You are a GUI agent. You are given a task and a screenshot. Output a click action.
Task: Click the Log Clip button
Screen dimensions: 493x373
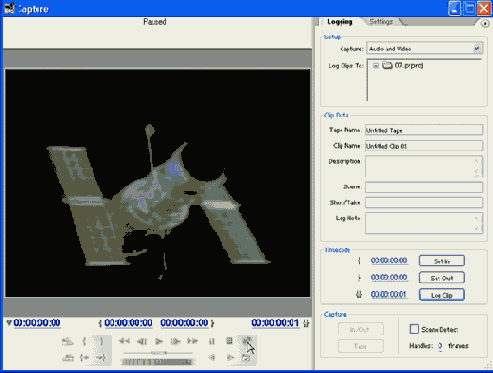point(442,295)
